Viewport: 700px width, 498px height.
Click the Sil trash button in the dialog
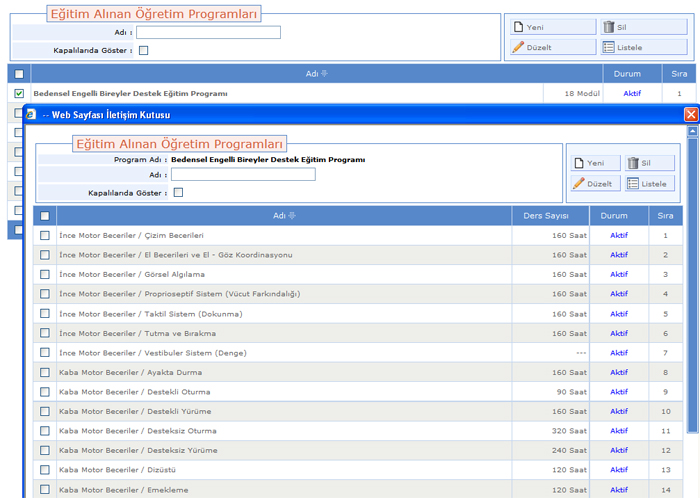pyautogui.click(x=649, y=163)
